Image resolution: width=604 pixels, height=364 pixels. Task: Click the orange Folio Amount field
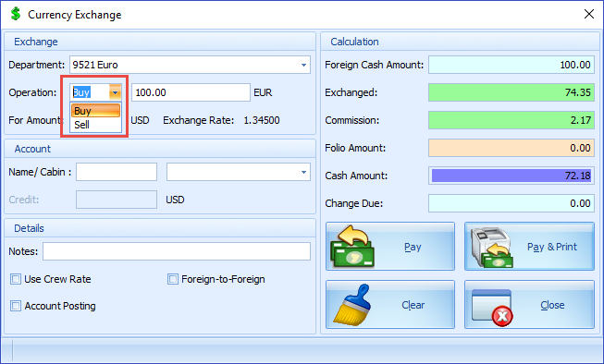click(512, 148)
